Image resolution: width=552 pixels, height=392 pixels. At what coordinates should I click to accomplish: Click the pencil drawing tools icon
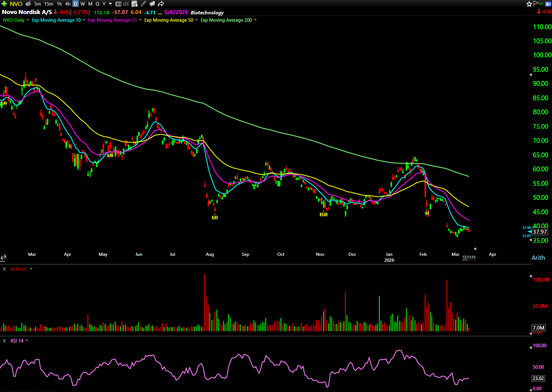[x=143, y=4]
